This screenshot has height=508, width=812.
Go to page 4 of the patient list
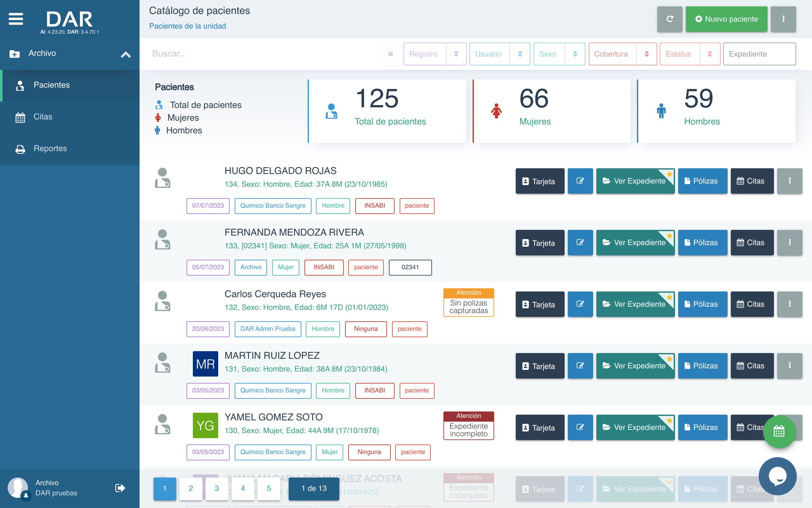243,488
